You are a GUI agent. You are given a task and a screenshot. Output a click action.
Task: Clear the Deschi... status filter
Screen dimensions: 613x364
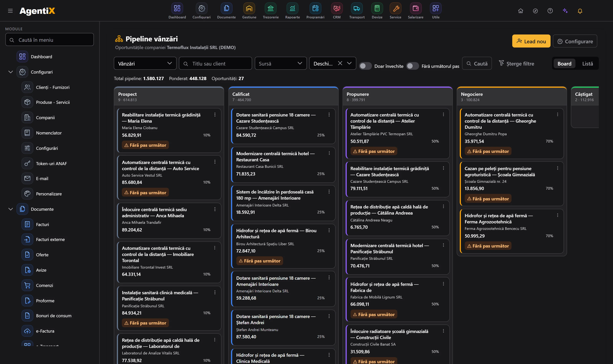(x=340, y=63)
